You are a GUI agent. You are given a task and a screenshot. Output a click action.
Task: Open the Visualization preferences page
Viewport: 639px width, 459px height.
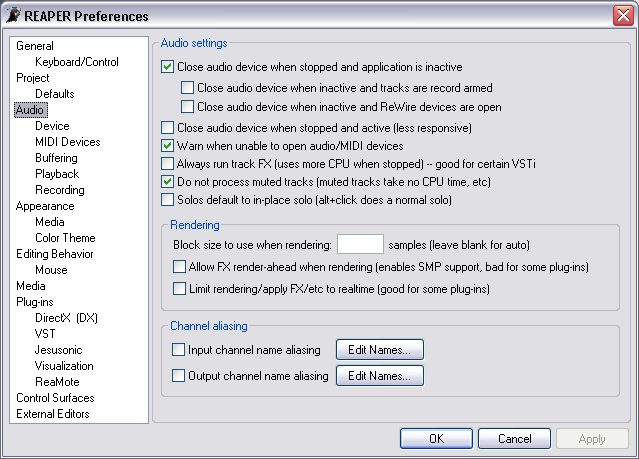click(x=64, y=366)
